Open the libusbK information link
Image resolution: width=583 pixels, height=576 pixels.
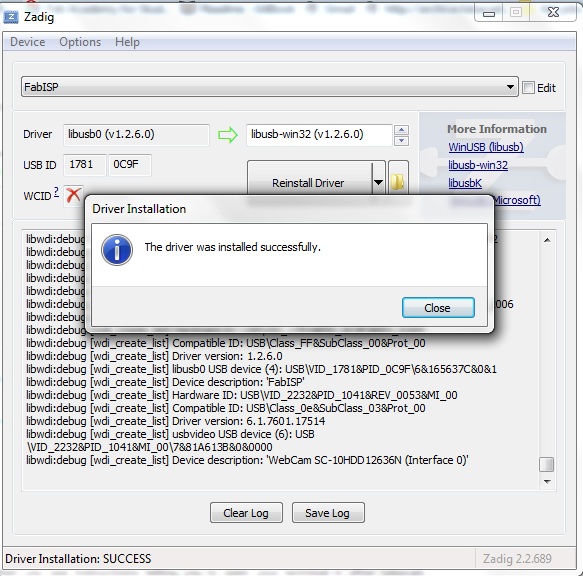click(465, 183)
